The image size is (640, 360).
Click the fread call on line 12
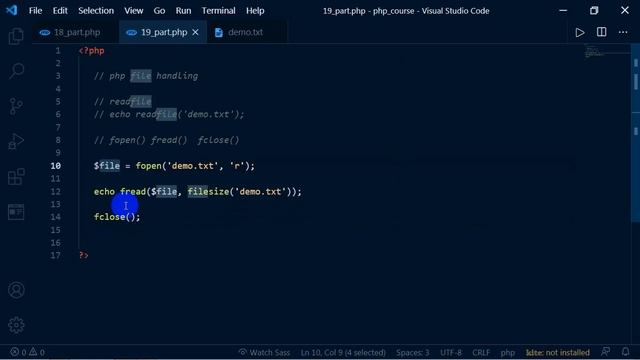[x=133, y=191]
